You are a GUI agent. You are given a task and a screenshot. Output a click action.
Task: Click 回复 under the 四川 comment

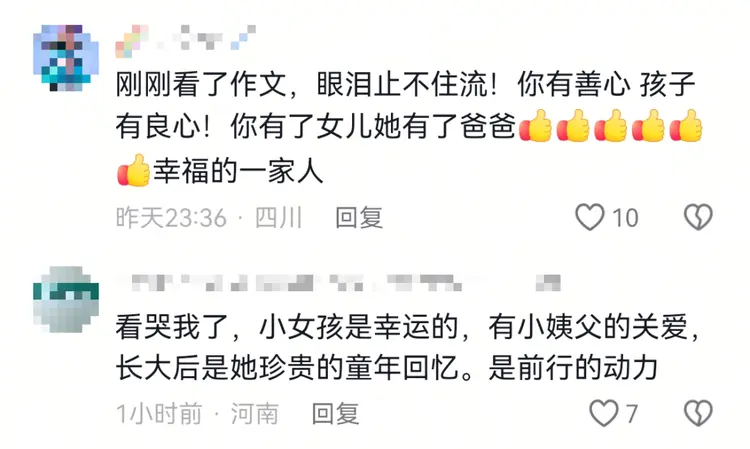(x=359, y=218)
